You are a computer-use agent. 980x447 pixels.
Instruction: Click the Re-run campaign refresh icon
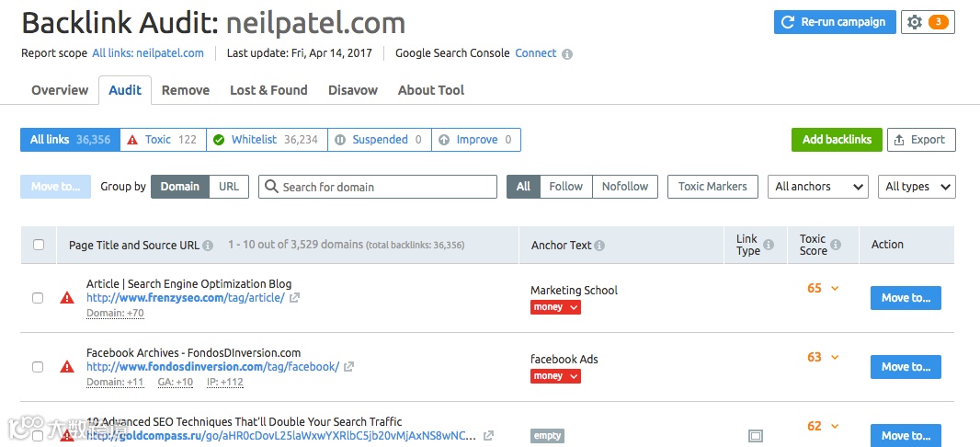click(788, 22)
